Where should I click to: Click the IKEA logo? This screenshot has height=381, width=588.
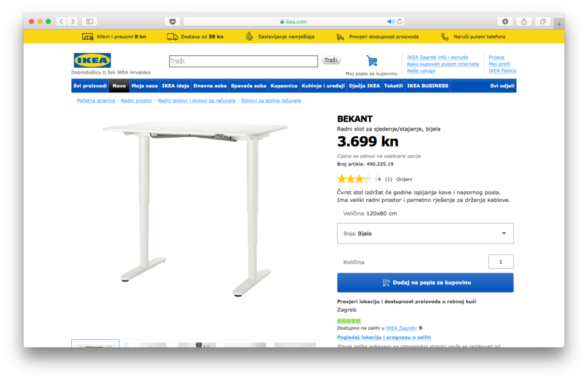92,60
